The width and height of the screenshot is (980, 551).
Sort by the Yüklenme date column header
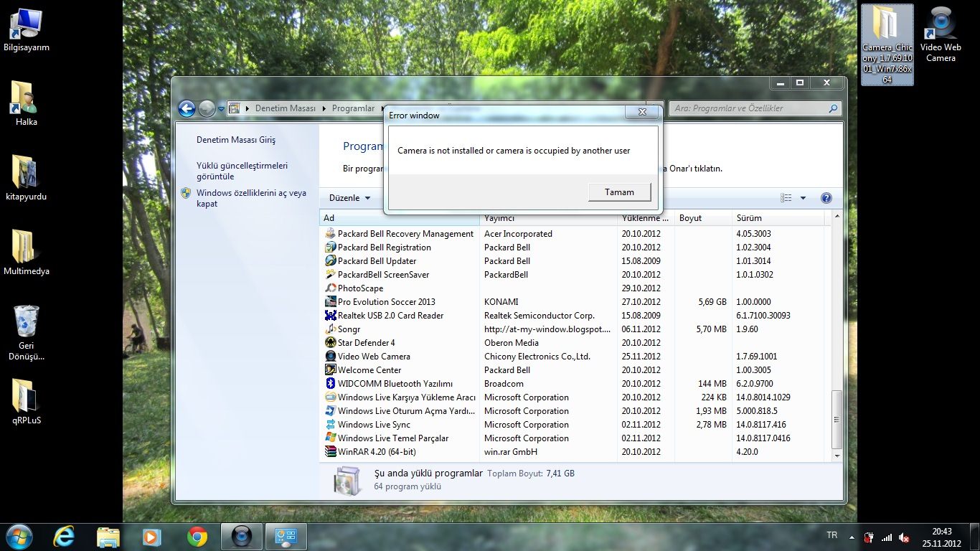click(646, 218)
